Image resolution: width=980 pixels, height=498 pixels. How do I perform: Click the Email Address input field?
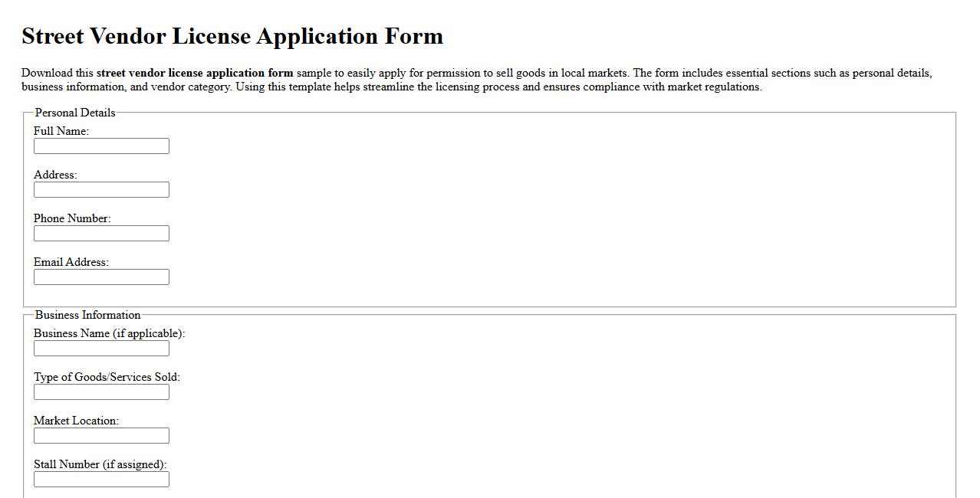(x=100, y=277)
